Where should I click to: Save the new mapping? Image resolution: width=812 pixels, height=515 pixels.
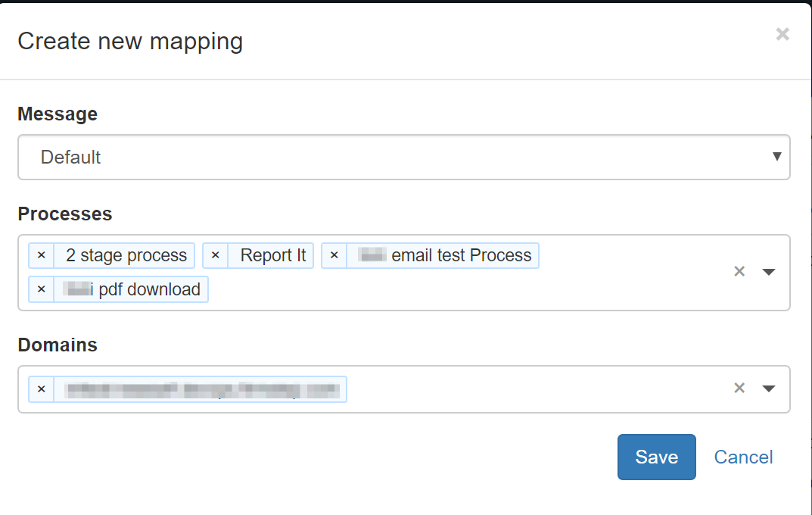pos(655,457)
